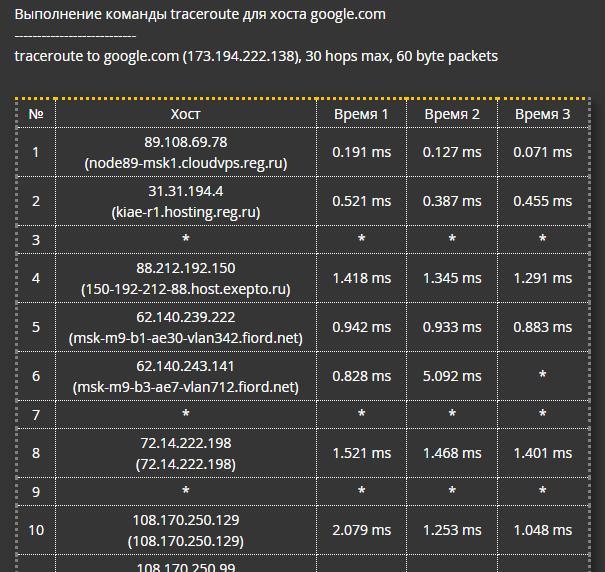Click the 'Время 1' column header
This screenshot has height=572, width=605.
pos(361,114)
